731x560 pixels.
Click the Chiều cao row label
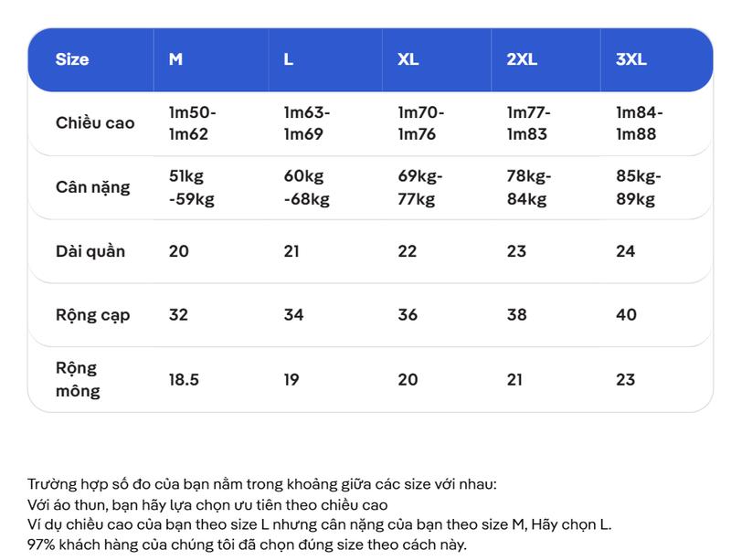tap(95, 123)
